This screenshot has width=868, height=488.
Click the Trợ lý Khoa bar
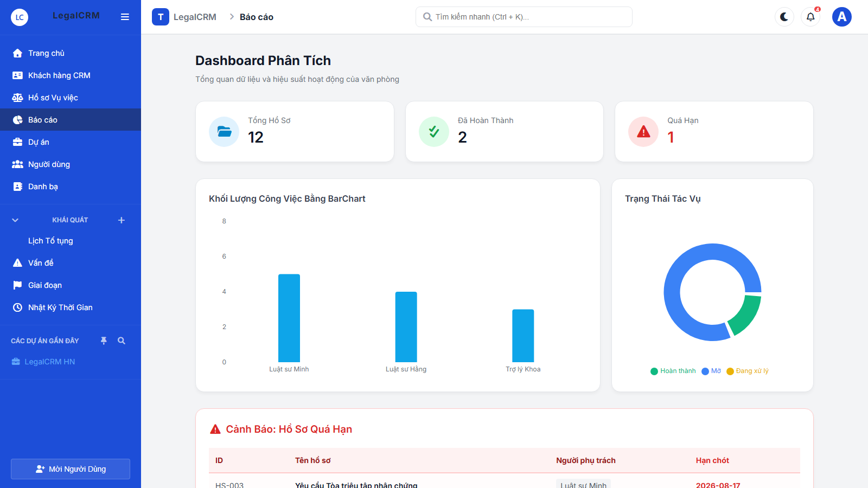click(x=523, y=336)
